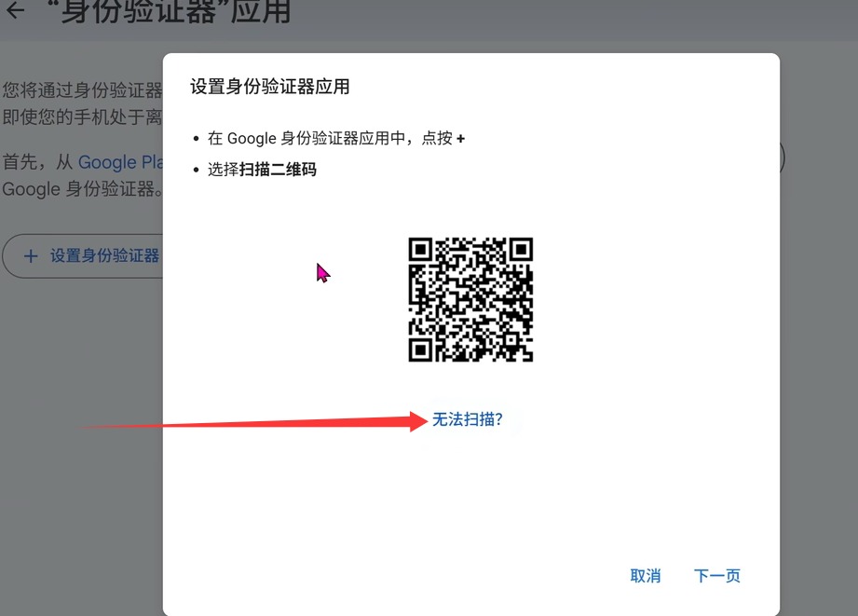858x616 pixels.
Task: Click the background text 即使您的手机处于离
Action: [82, 116]
